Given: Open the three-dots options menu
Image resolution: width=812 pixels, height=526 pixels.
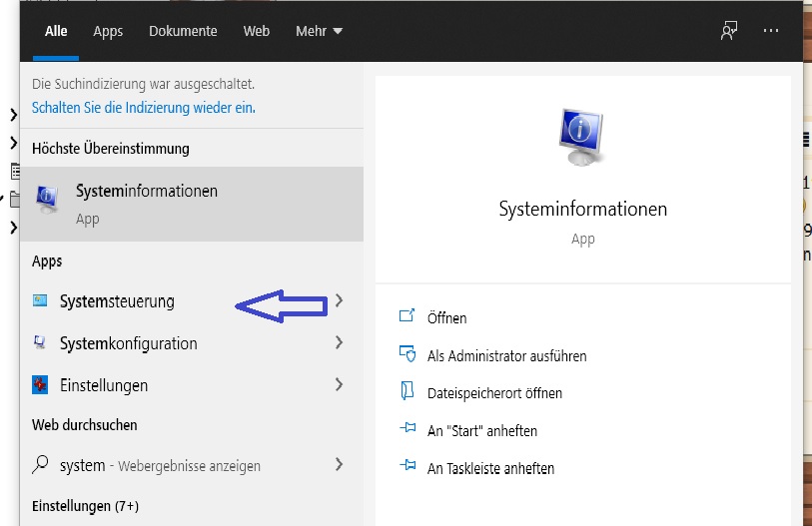Looking at the screenshot, I should click(771, 31).
